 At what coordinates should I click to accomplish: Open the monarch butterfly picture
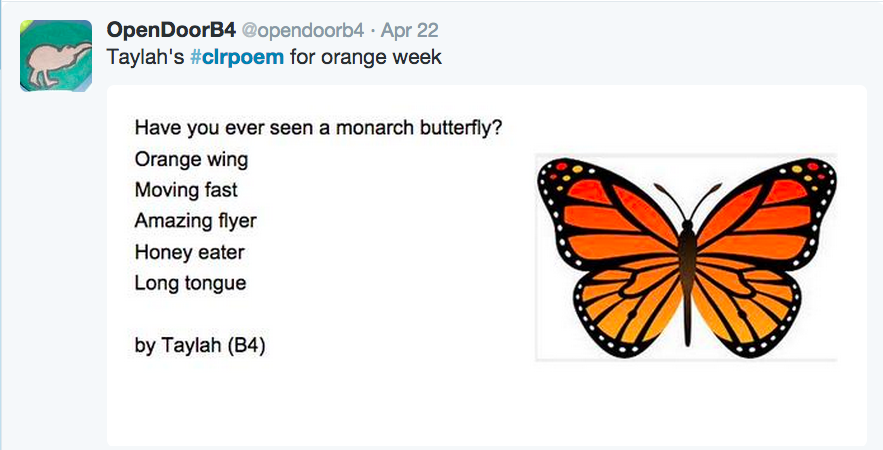click(x=686, y=256)
